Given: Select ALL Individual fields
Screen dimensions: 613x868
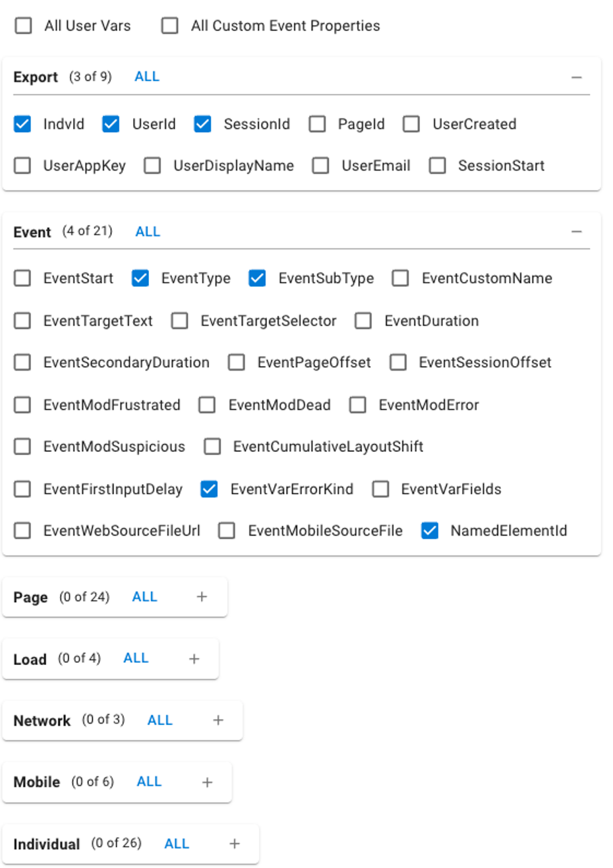Looking at the screenshot, I should click(177, 844).
